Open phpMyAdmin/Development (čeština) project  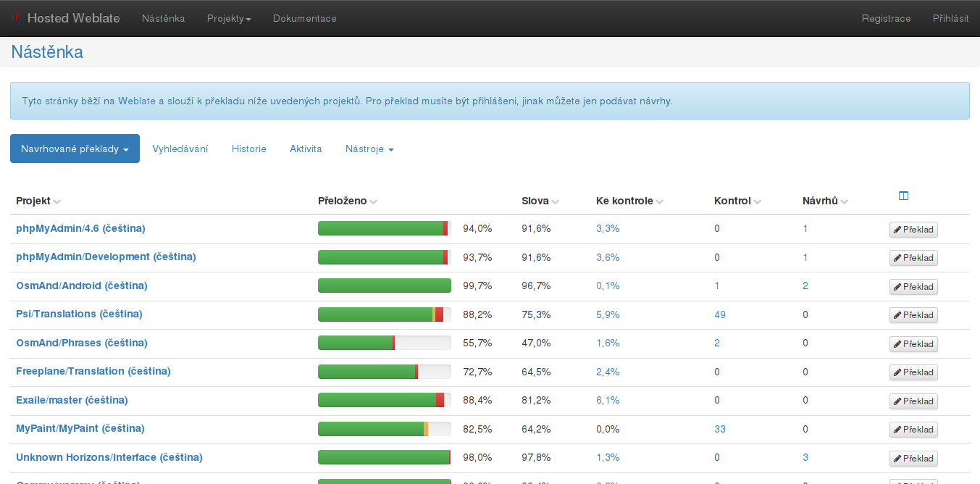[106, 256]
